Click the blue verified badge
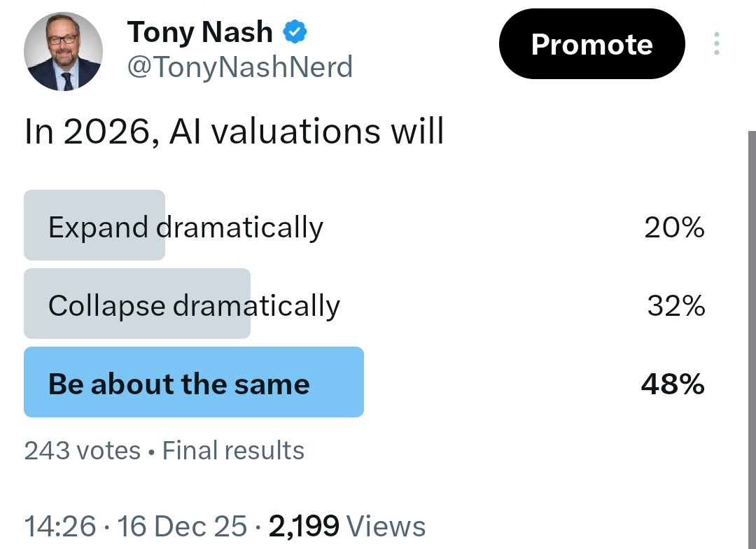Screen dimensions: 756x549 [294, 32]
